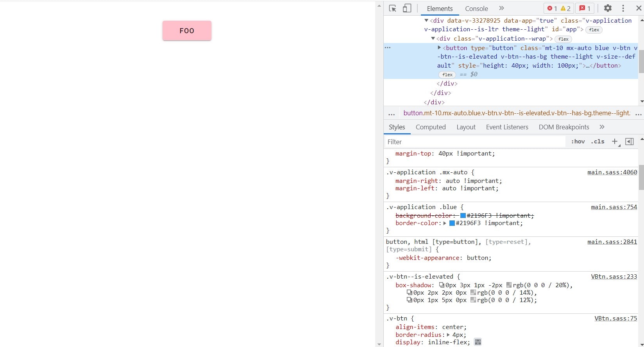Click flex badge on v-application--wrap div

[x=563, y=39]
